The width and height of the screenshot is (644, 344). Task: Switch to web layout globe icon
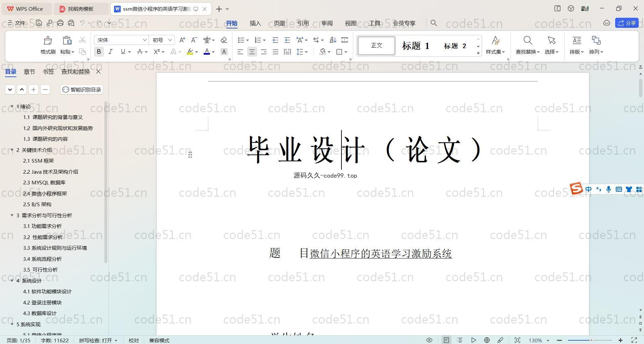[487, 340]
